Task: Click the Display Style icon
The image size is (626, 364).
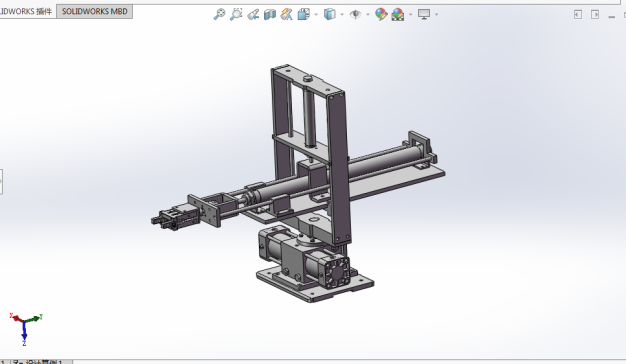Action: 330,14
